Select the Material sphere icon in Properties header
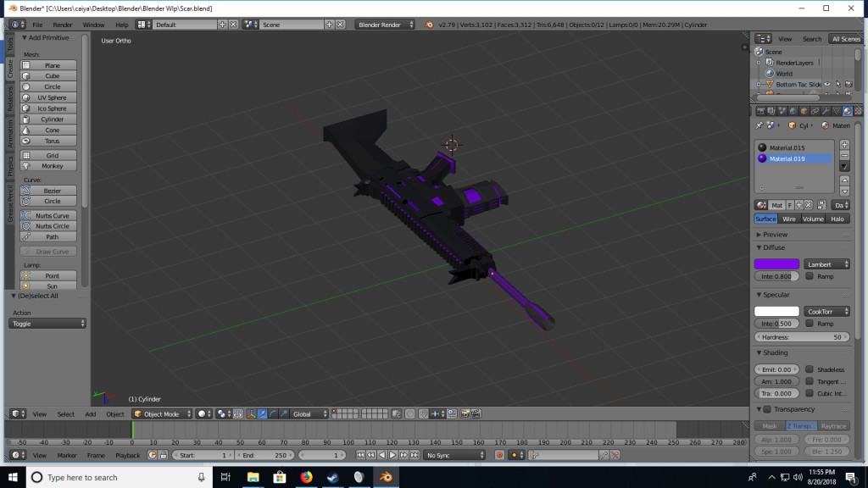Viewport: 868px width, 488px height. pos(848,110)
